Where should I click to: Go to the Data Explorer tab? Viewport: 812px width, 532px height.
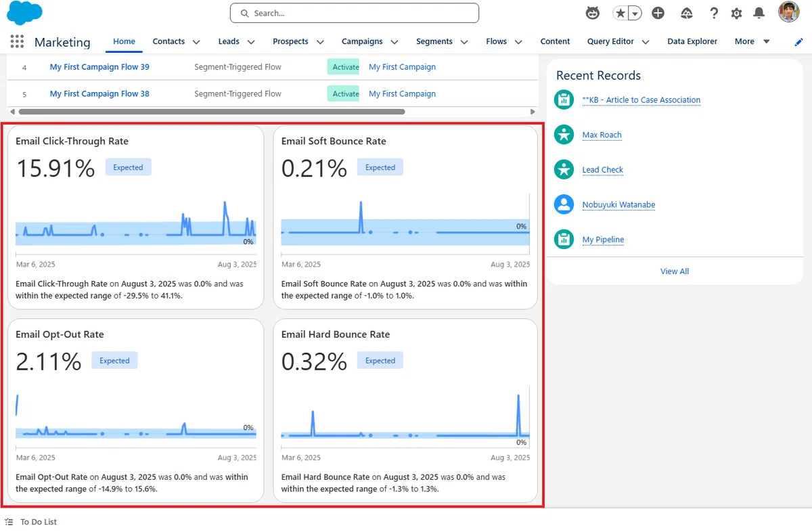pyautogui.click(x=692, y=41)
